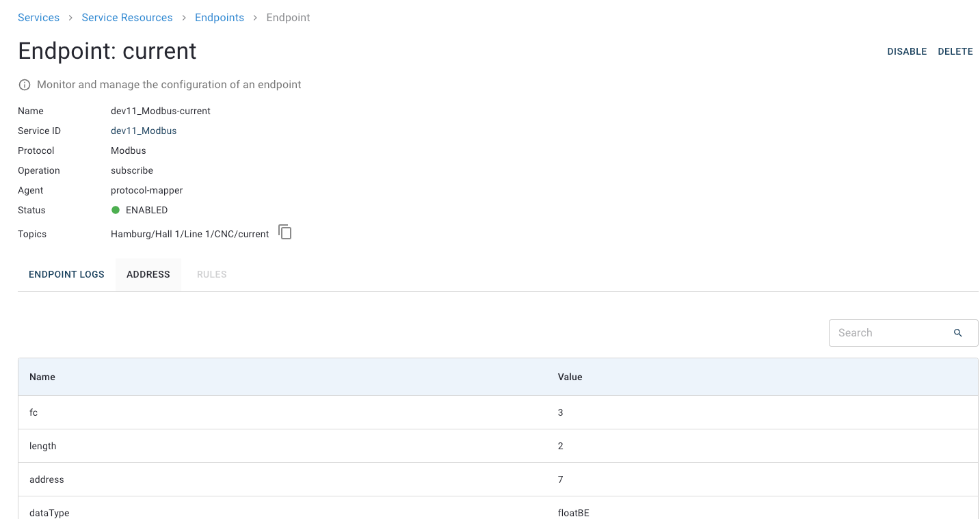Navigate back to the Endpoints breadcrumb

point(220,18)
